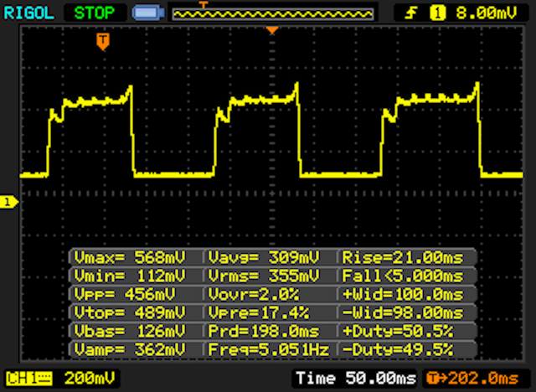Click the Vtop= 489mV measurement
The height and width of the screenshot is (392, 536).
[x=130, y=312]
